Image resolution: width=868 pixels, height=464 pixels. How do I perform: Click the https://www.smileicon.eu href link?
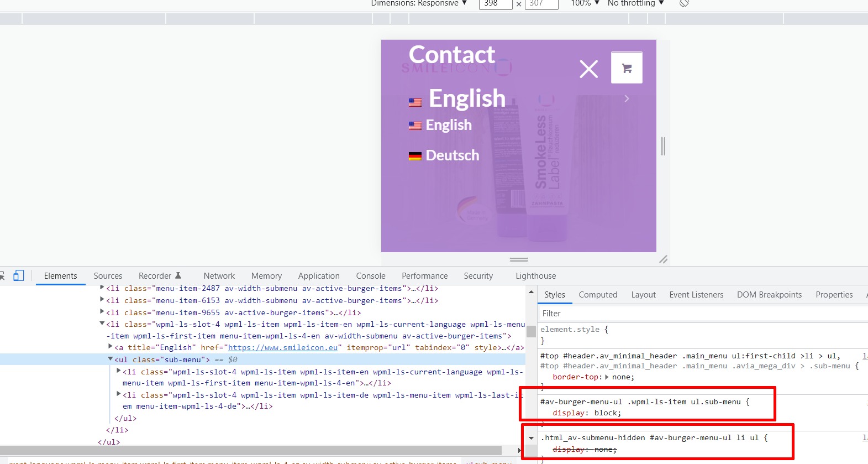[x=282, y=348]
